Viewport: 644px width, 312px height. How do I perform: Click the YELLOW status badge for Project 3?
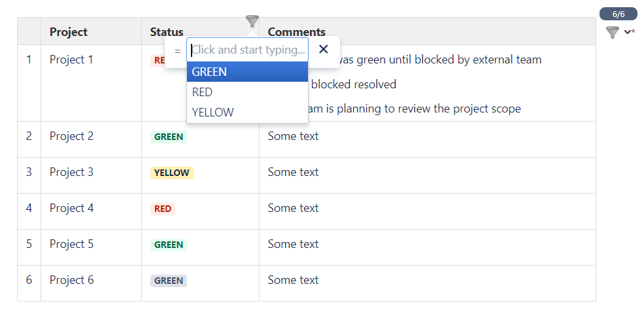[x=172, y=173]
